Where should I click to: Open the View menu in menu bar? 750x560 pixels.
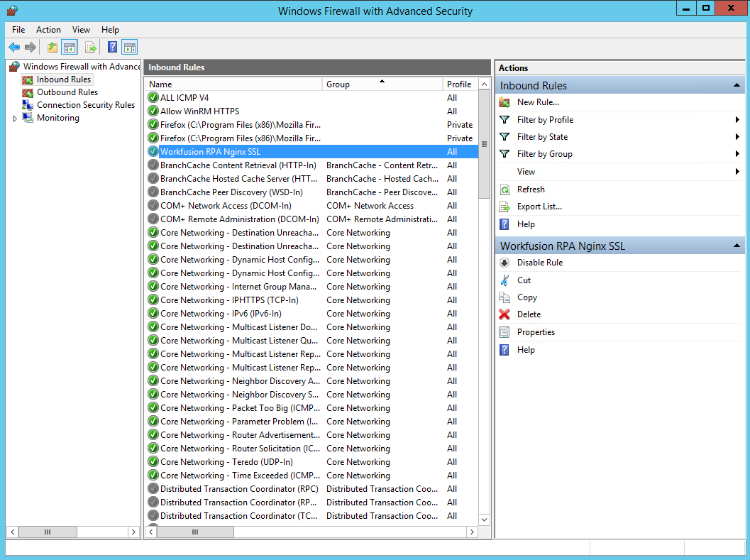[x=81, y=30]
